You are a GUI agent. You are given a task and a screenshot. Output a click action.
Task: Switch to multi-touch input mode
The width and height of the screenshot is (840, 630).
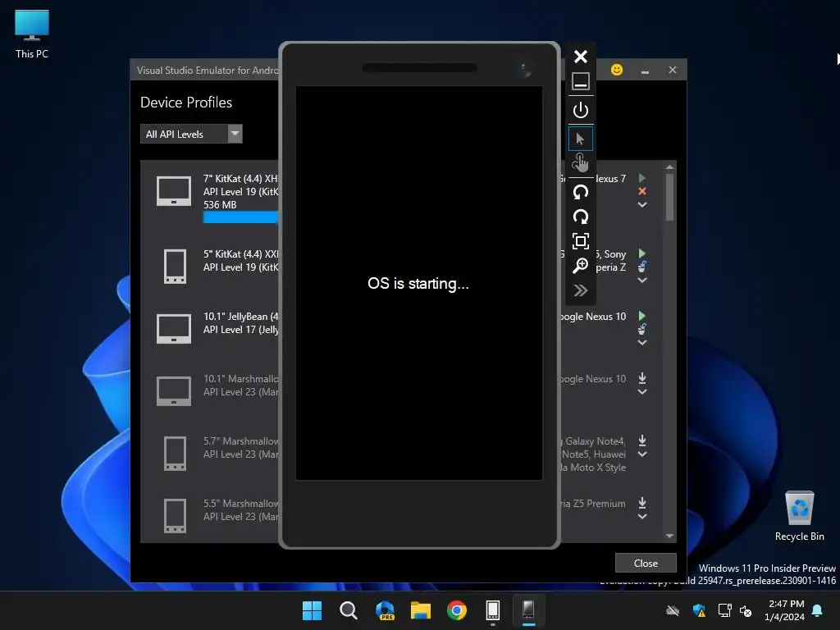pos(580,162)
